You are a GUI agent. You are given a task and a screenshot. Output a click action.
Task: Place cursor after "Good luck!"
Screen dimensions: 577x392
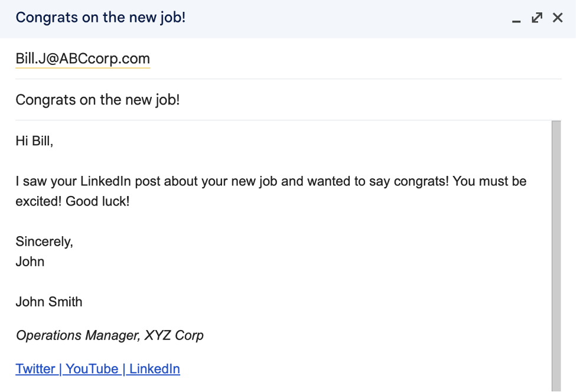tap(130, 201)
